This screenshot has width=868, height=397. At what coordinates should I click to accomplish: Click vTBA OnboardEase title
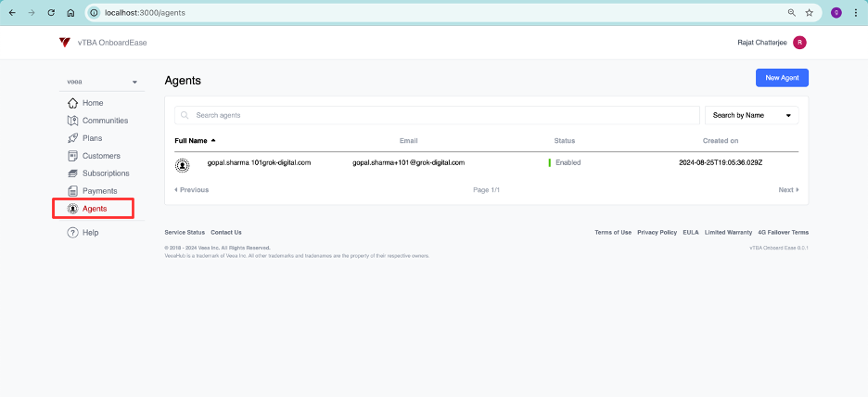pos(112,43)
